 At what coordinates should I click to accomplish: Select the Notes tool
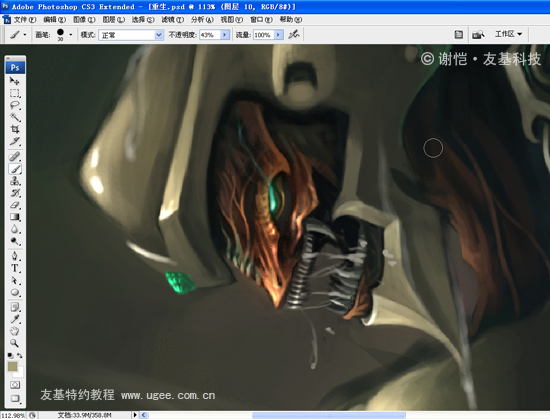(15, 308)
